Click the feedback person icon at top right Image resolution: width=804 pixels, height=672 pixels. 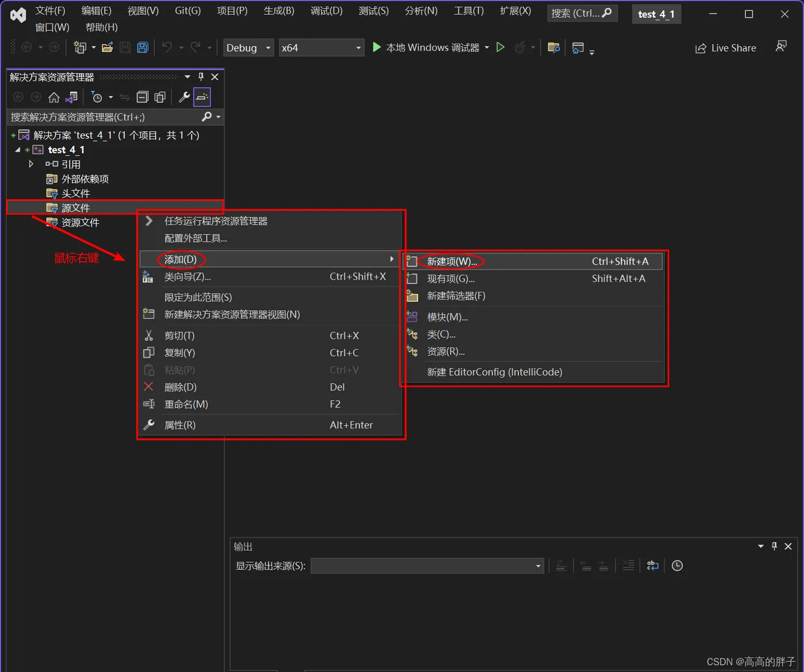781,46
